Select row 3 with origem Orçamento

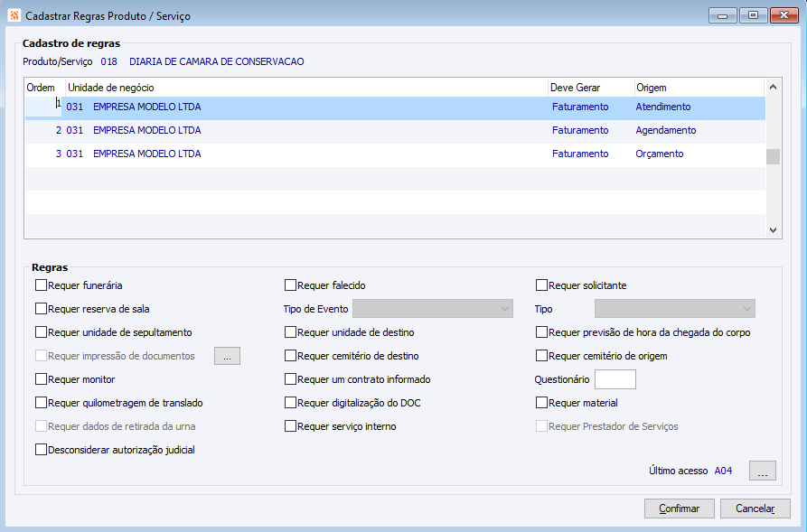click(395, 154)
